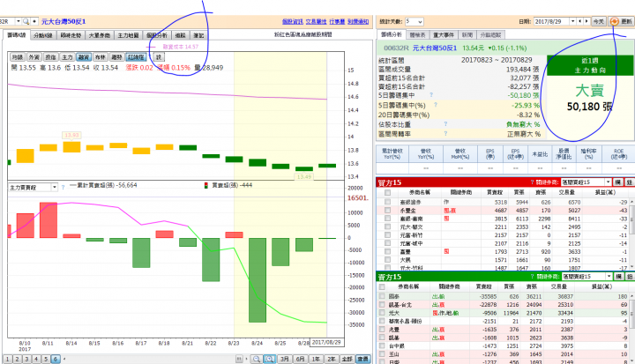Check the box for 玉山 in 賣方15

382,354
